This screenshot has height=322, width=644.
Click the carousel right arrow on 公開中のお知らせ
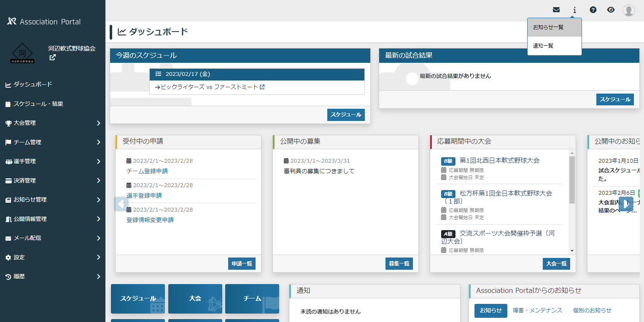click(627, 204)
